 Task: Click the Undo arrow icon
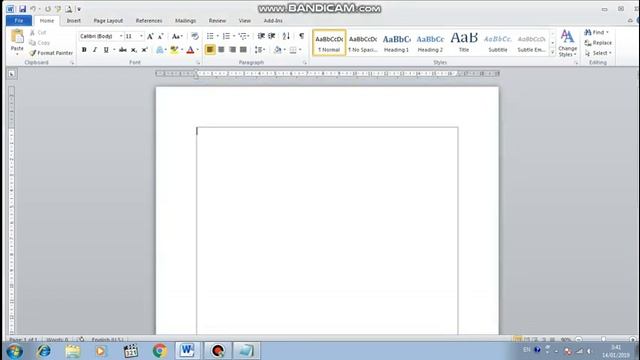point(33,9)
